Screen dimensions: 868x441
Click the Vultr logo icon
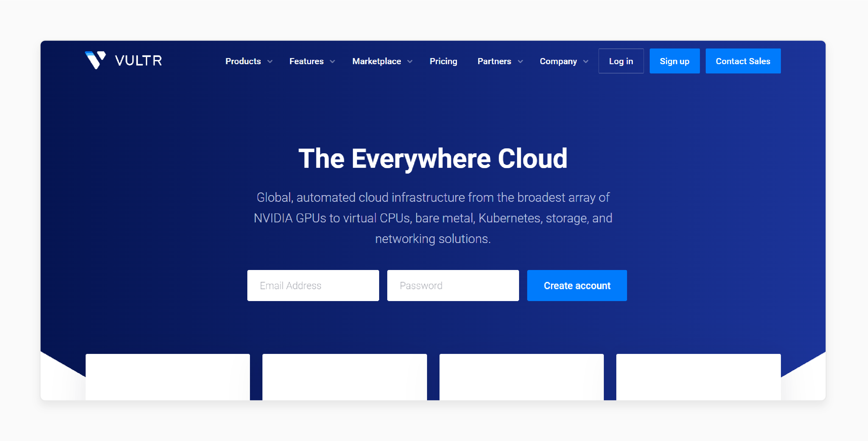point(95,60)
